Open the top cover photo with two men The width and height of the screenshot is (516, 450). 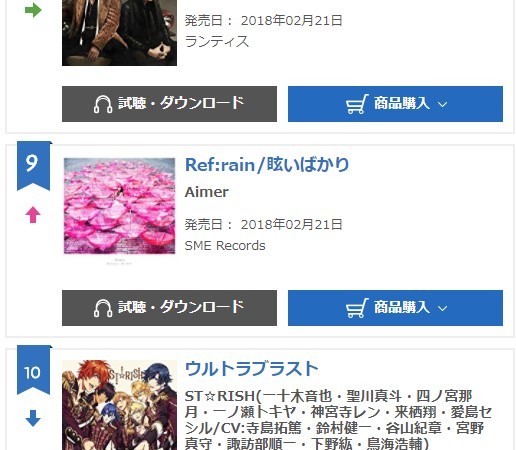point(119,33)
